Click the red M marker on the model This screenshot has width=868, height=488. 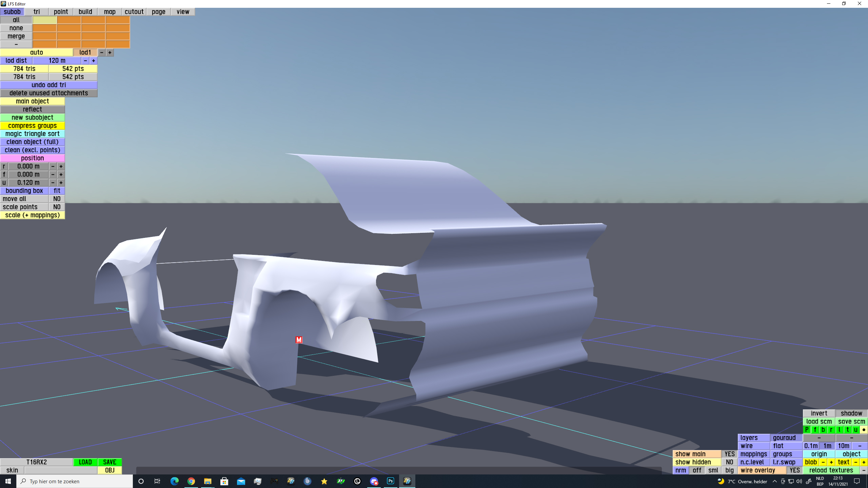pos(299,340)
